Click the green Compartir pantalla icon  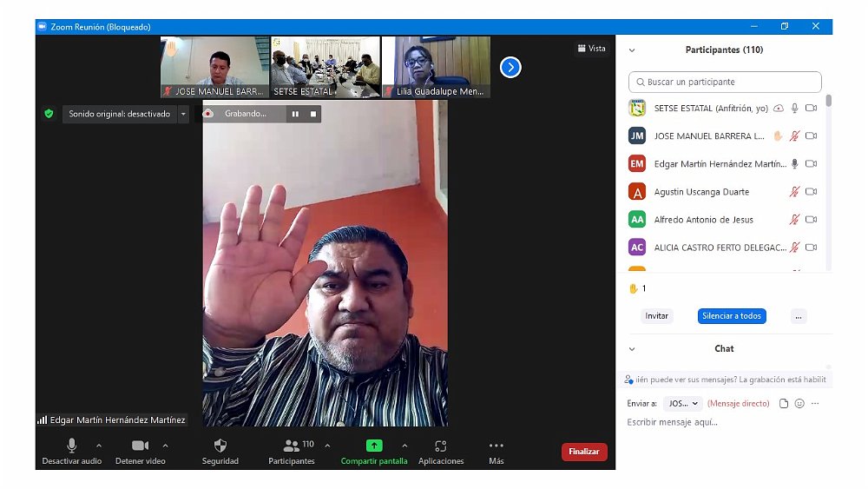coord(374,446)
